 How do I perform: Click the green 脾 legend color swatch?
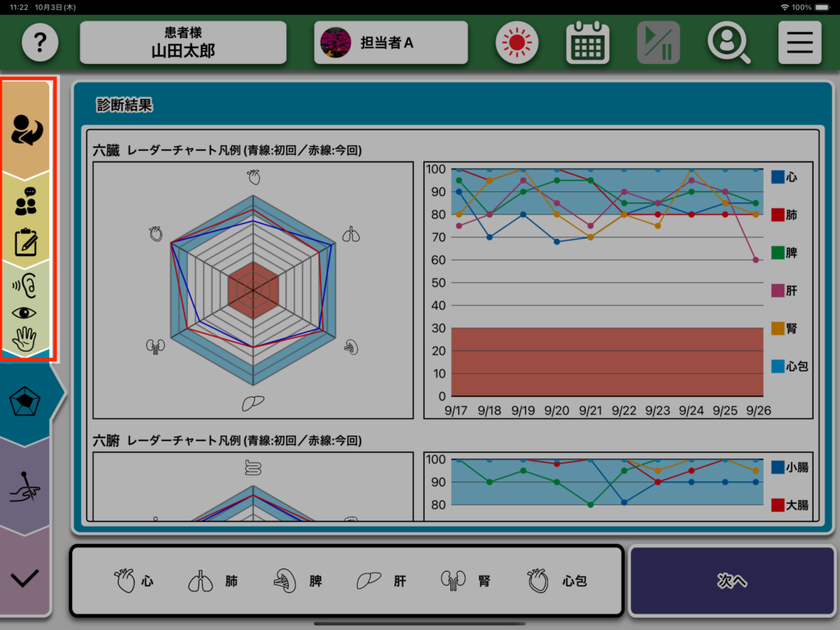point(778,253)
